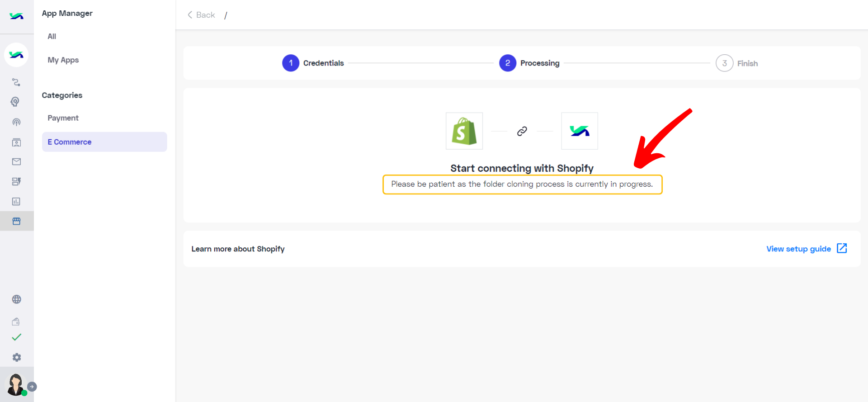The height and width of the screenshot is (402, 868).
Task: Open the head-with-gear AI icon in sidebar
Action: pyautogui.click(x=16, y=102)
